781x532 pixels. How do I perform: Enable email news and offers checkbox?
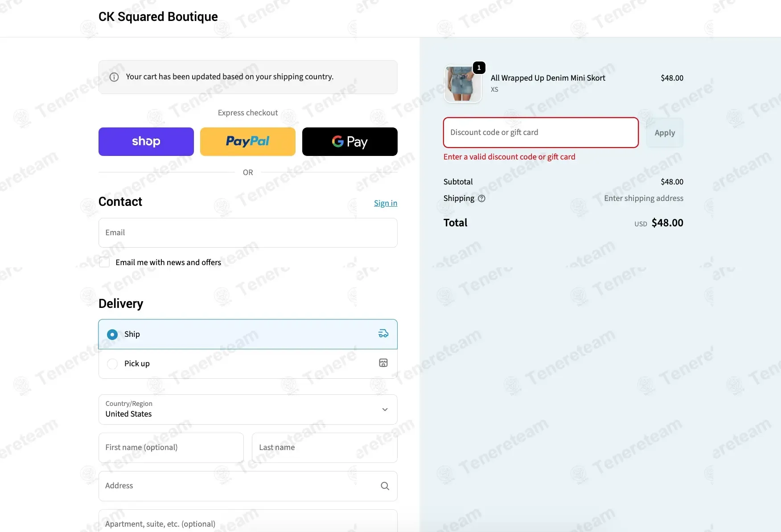click(104, 262)
